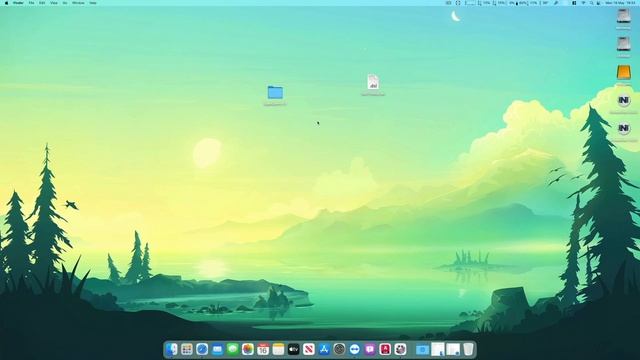The image size is (640, 360).
Task: Open Calendar in the Dock
Action: 263,349
